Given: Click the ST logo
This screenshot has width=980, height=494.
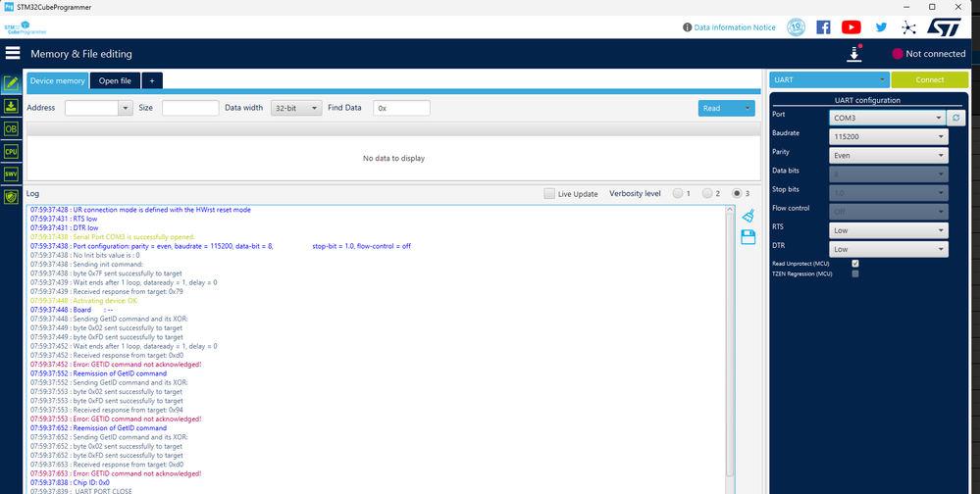Looking at the screenshot, I should click(x=944, y=26).
